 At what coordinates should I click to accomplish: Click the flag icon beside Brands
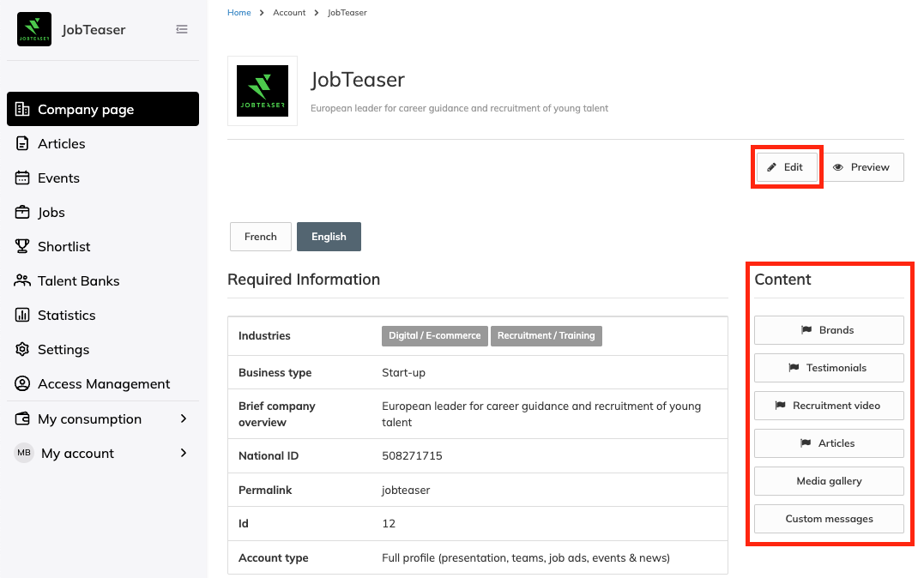[806, 330]
